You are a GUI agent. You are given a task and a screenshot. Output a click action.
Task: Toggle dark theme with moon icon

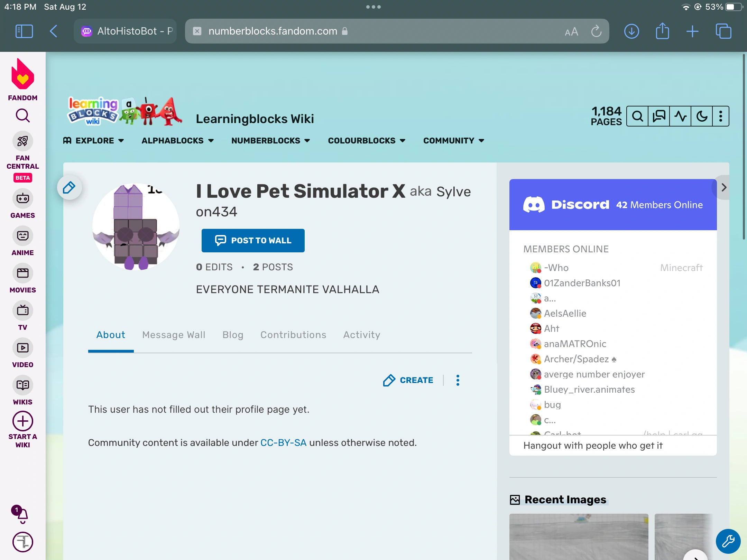click(702, 116)
